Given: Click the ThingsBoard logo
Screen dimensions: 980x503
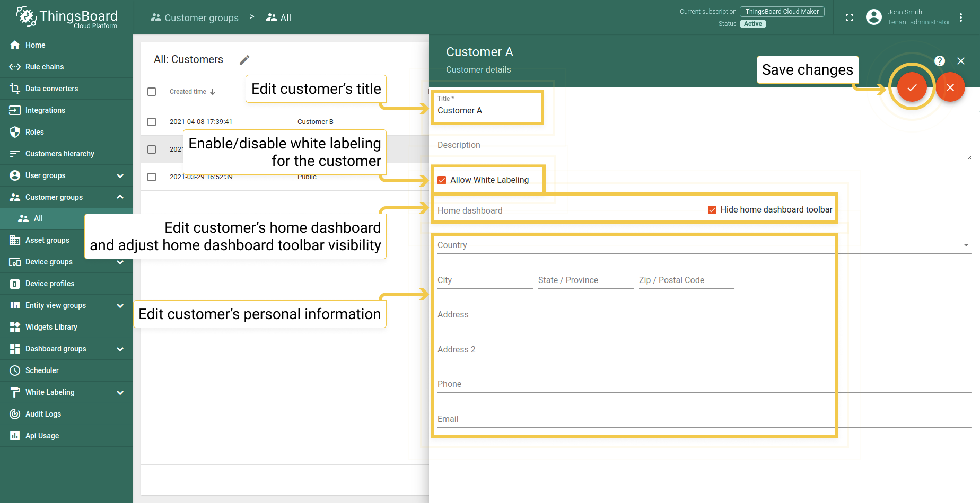Looking at the screenshot, I should (x=66, y=17).
